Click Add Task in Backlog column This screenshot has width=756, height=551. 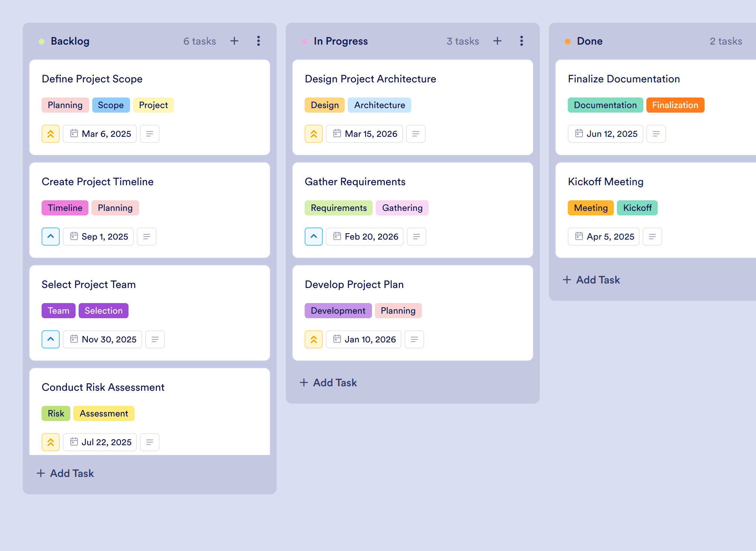coord(65,473)
